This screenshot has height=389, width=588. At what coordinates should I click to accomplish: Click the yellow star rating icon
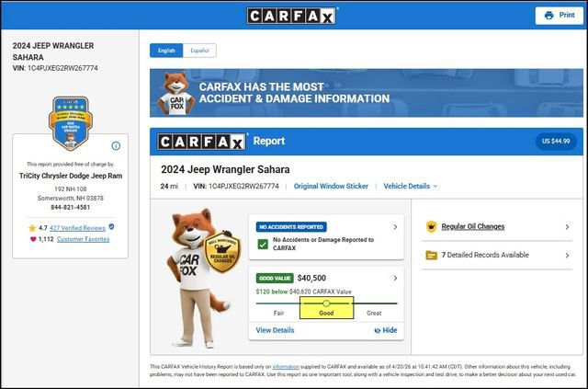point(32,228)
